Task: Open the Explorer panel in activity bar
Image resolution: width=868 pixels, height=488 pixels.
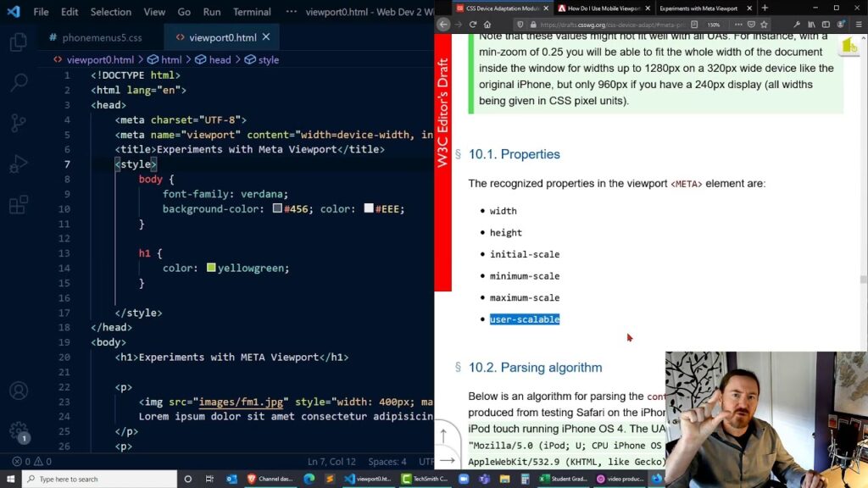Action: tap(18, 42)
